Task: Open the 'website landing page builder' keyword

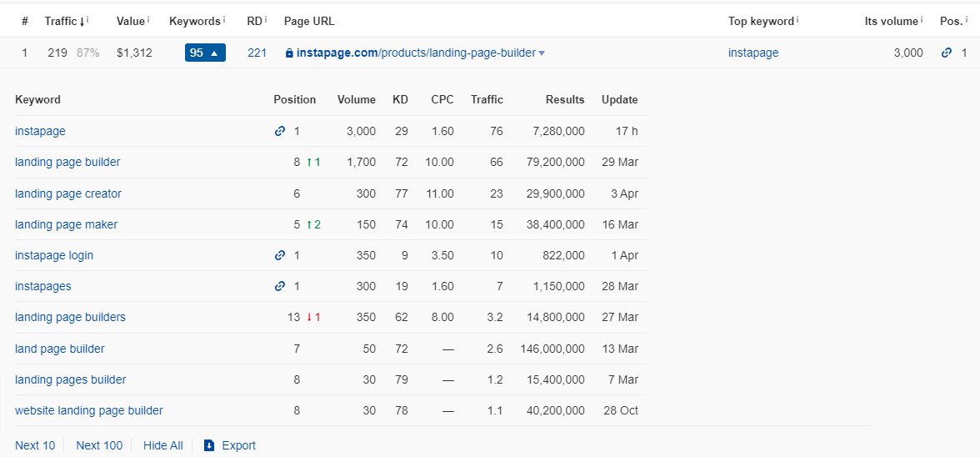Action: coord(88,411)
